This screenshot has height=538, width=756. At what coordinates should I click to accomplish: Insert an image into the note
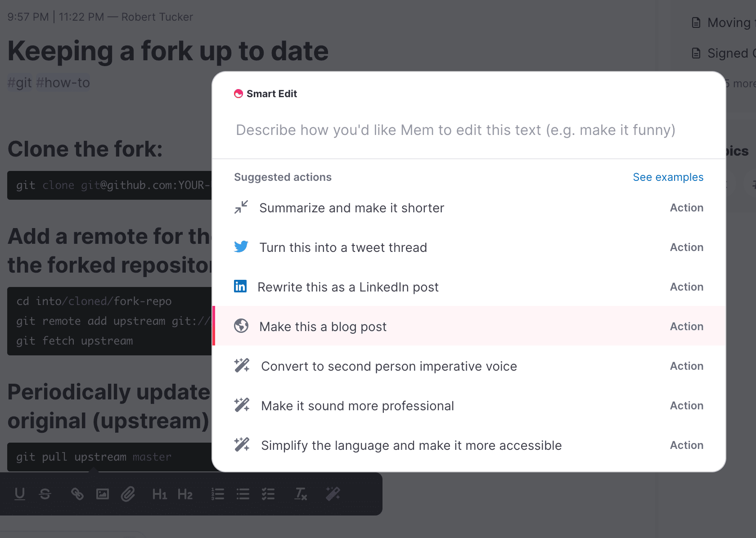tap(103, 494)
